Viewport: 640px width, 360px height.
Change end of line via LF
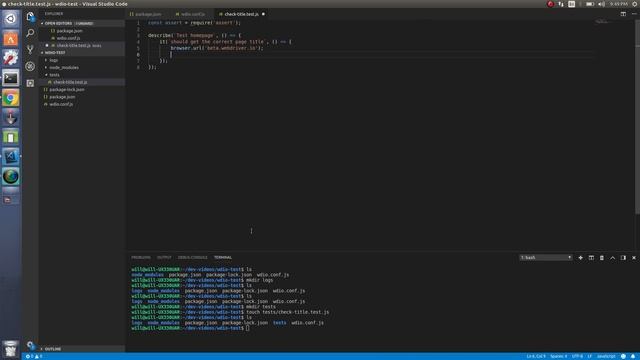click(589, 356)
